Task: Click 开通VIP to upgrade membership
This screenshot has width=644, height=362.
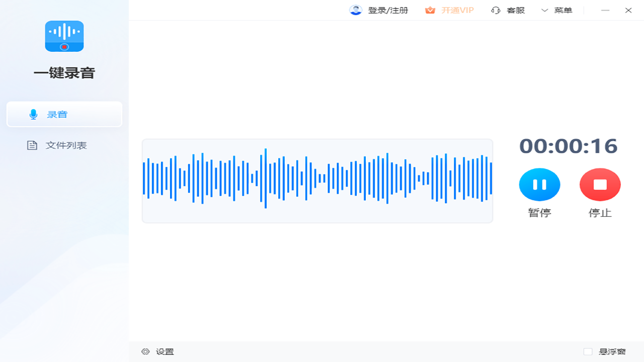Action: 458,10
